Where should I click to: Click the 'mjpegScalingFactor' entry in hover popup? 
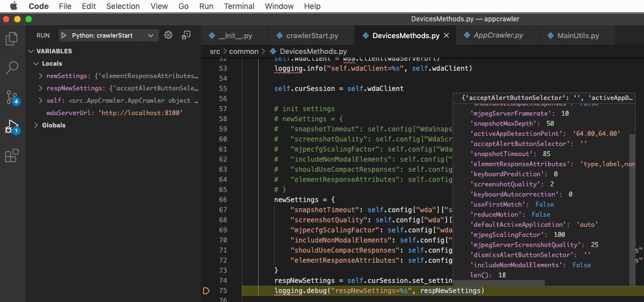pyautogui.click(x=517, y=235)
